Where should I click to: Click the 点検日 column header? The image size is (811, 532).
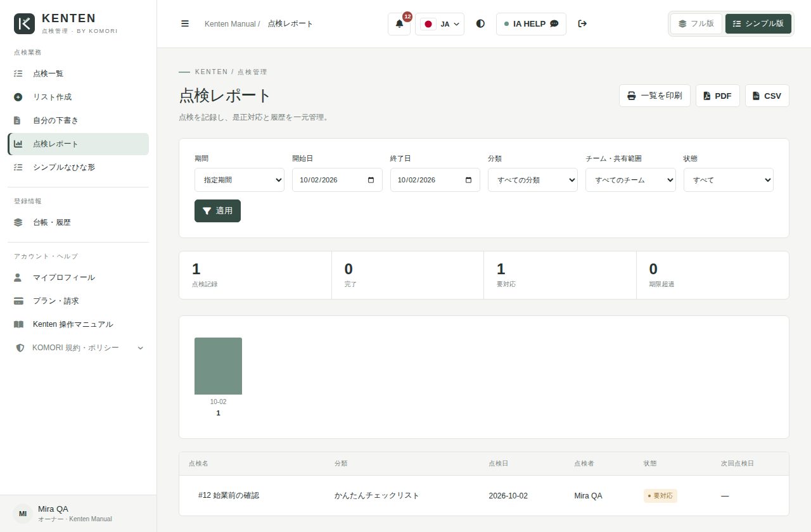click(x=498, y=464)
